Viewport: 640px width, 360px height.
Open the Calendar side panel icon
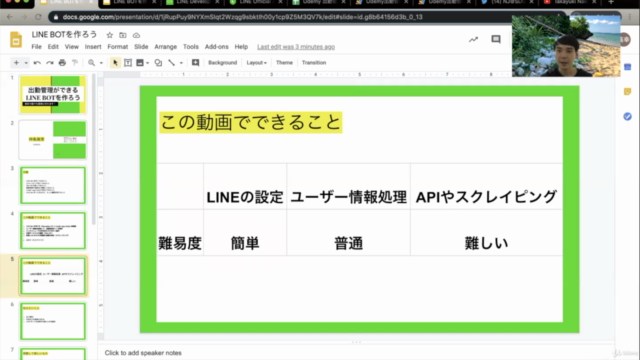click(627, 67)
